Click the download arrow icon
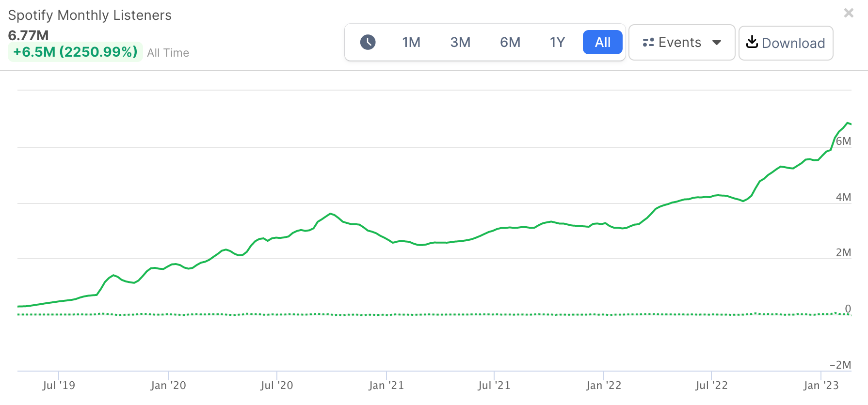 tap(752, 42)
